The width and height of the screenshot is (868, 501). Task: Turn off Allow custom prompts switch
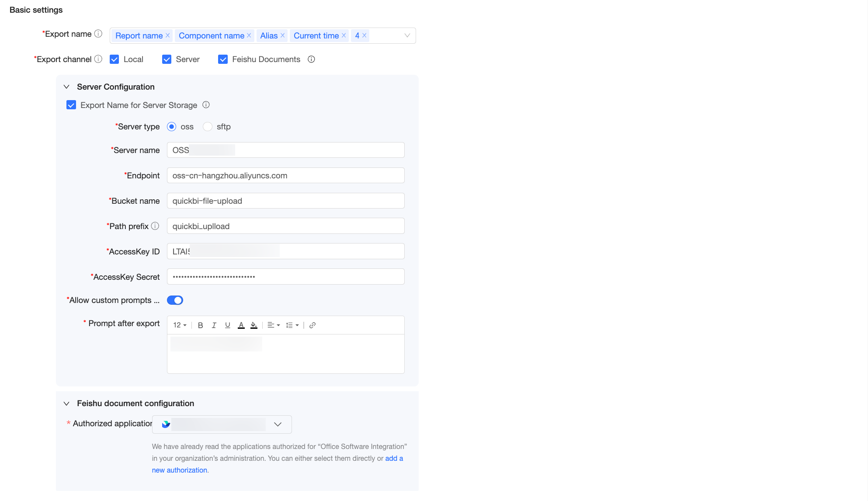175,300
